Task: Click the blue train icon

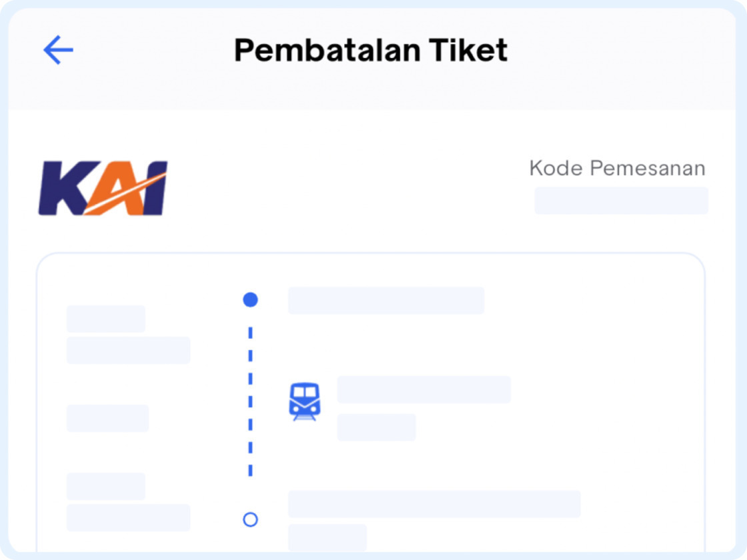Action: [x=305, y=401]
